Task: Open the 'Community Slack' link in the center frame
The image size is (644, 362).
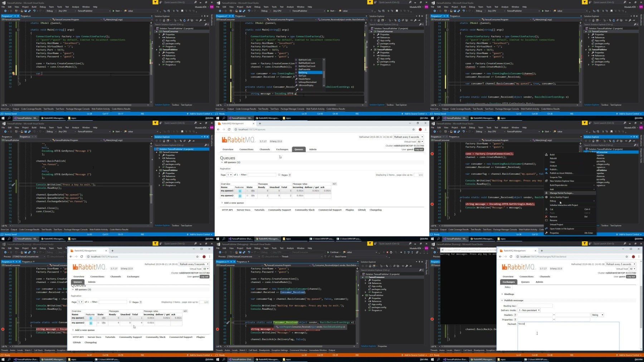Action: pyautogui.click(x=304, y=210)
